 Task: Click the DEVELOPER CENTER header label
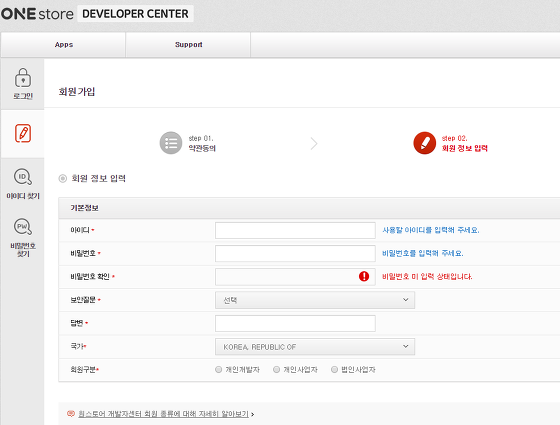[135, 14]
